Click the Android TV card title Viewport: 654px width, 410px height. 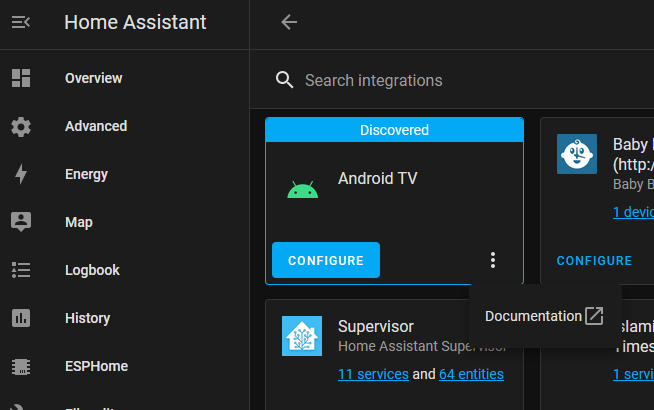click(x=377, y=179)
